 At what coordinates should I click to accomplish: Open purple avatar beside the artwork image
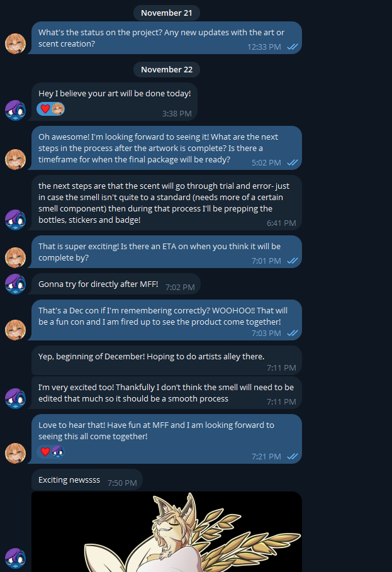15,559
